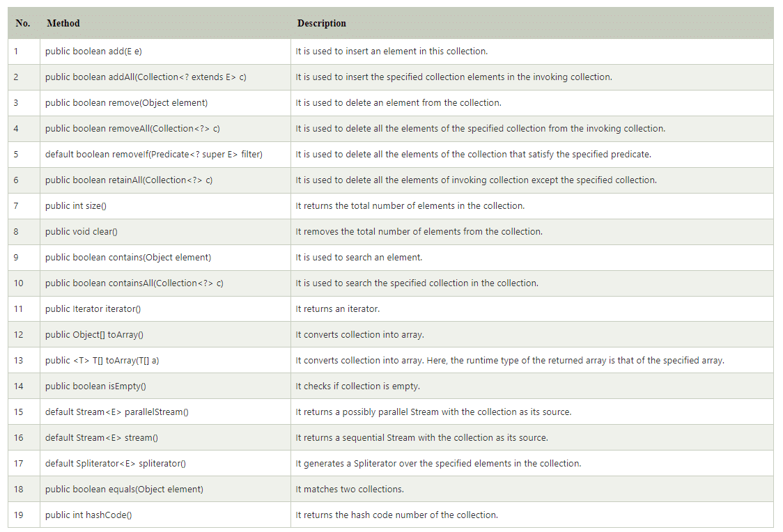Select row number 10 cell
Screen dimensions: 783x532
pyautogui.click(x=24, y=283)
